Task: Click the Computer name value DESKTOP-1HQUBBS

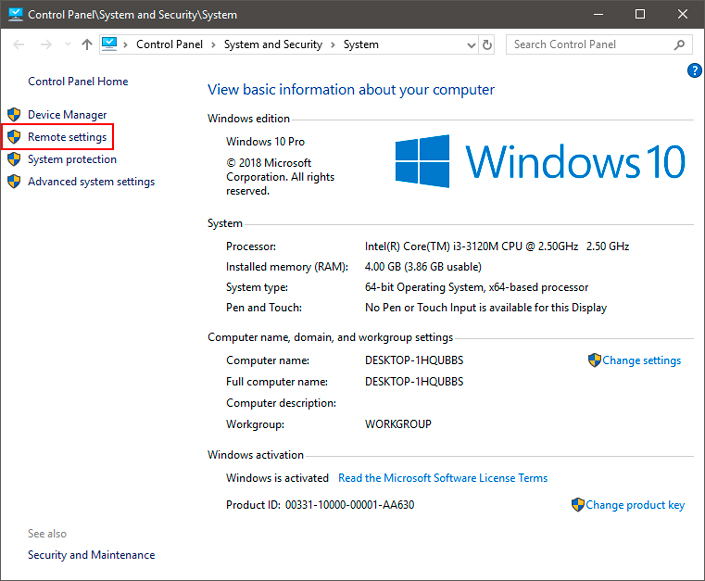Action: 414,361
